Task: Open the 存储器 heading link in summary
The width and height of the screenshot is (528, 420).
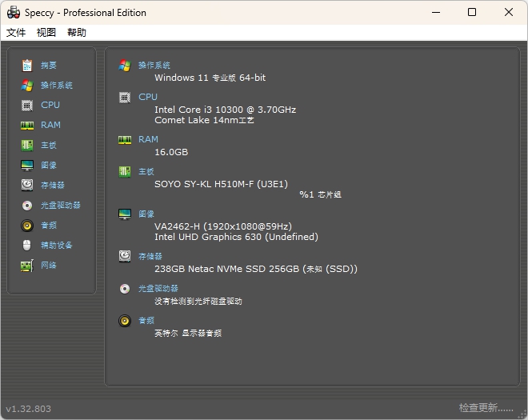Action: point(150,256)
